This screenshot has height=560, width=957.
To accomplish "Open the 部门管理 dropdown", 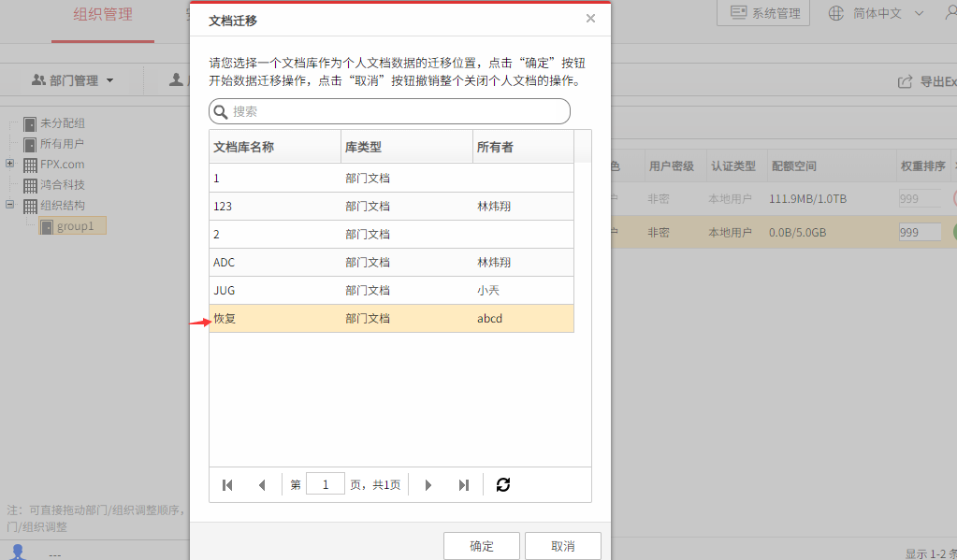I will (x=73, y=80).
